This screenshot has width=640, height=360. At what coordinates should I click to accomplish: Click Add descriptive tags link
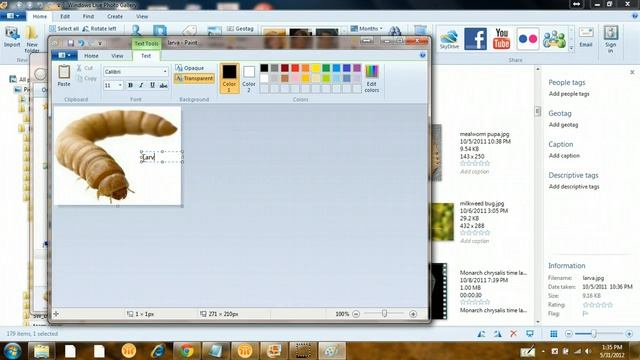pos(574,187)
